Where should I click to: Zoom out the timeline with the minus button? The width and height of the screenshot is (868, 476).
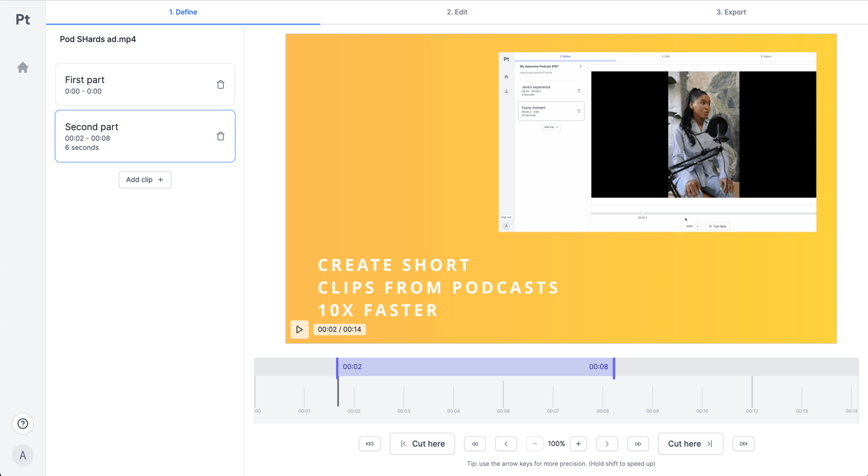[x=535, y=444]
